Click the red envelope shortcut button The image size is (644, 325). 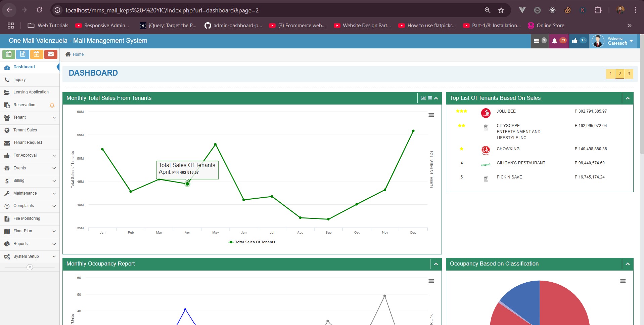coord(51,54)
